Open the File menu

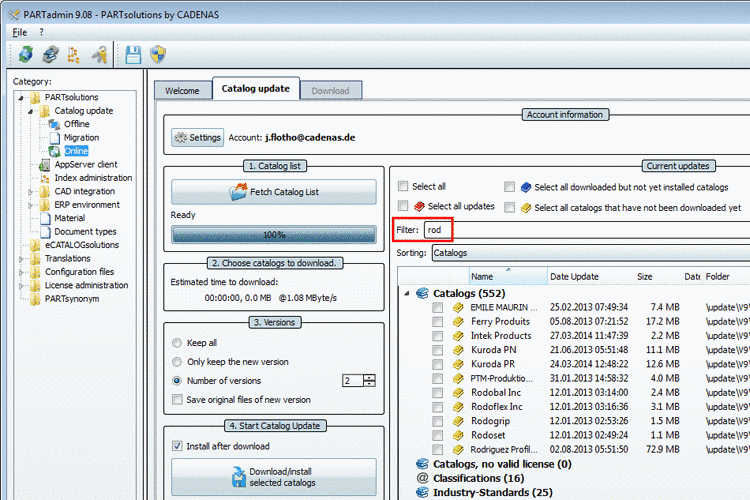click(x=20, y=32)
